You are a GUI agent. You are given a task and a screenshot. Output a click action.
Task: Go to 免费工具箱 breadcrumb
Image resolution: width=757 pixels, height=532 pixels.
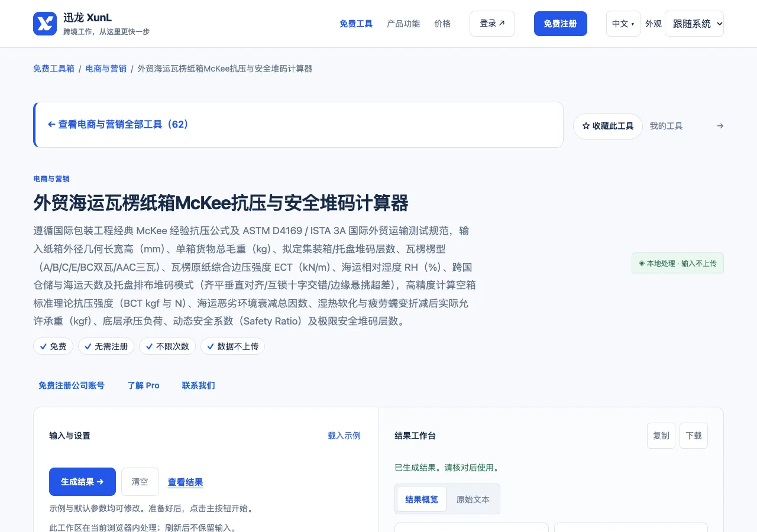pyautogui.click(x=54, y=69)
